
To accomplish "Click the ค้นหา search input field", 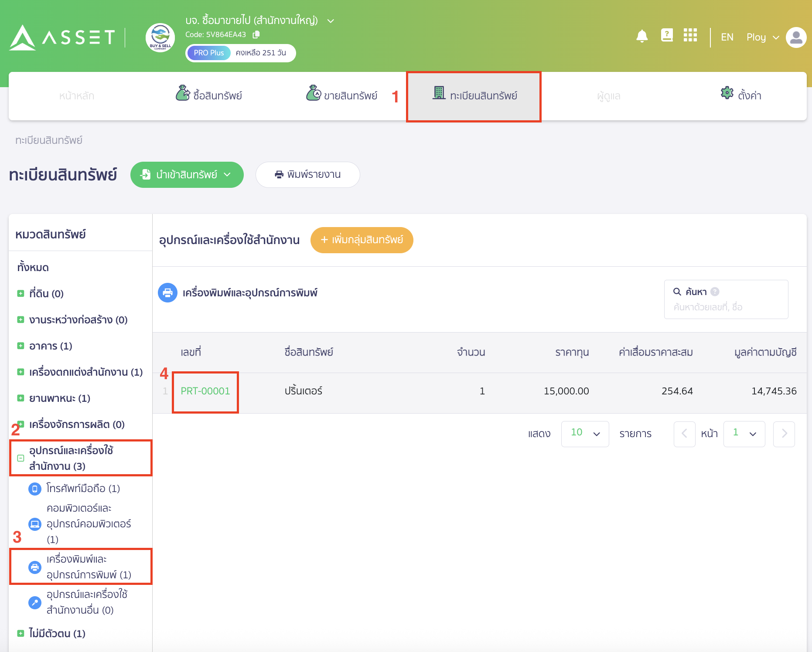I will tap(726, 307).
